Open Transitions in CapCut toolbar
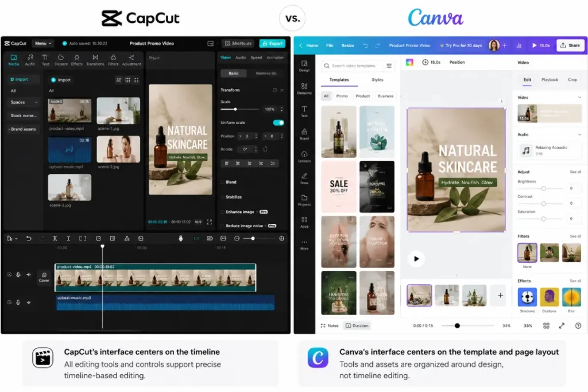588x392 pixels. tap(95, 60)
